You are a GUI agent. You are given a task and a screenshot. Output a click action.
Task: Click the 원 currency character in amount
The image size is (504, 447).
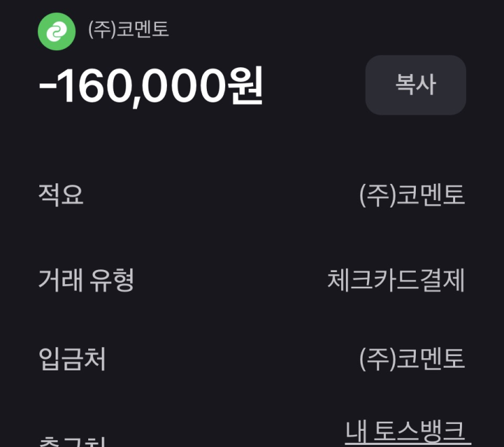pos(246,86)
